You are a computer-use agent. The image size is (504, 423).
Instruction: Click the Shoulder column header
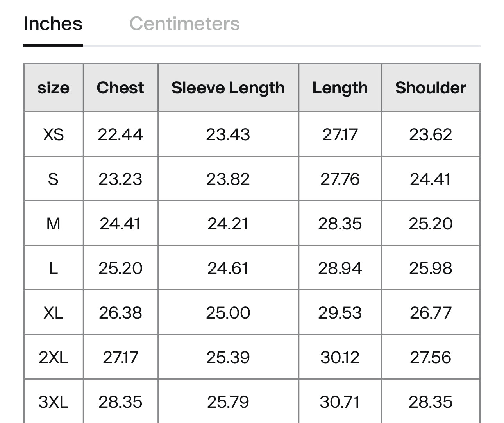click(431, 88)
